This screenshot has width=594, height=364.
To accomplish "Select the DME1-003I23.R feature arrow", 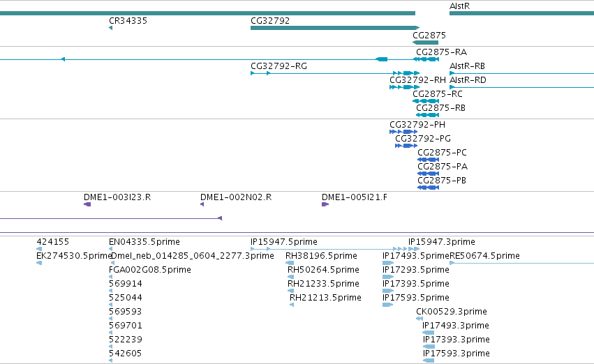I will coord(87,205).
